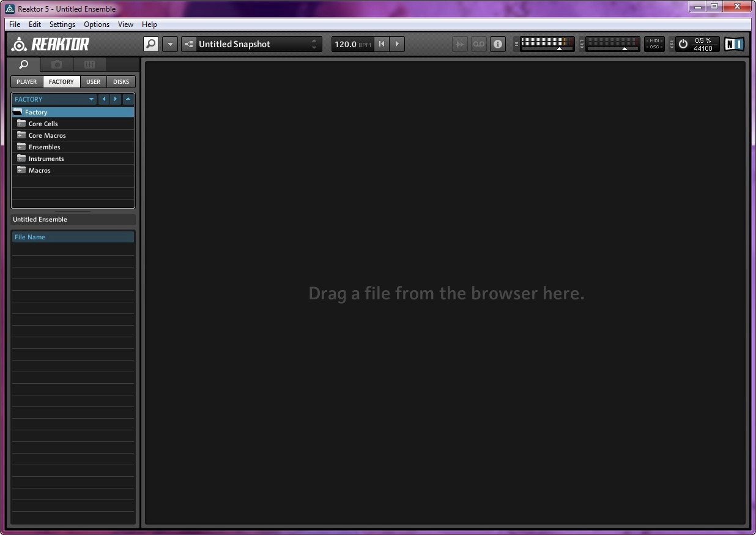This screenshot has height=535, width=756.
Task: Click the reset clock rewind button
Action: (382, 44)
